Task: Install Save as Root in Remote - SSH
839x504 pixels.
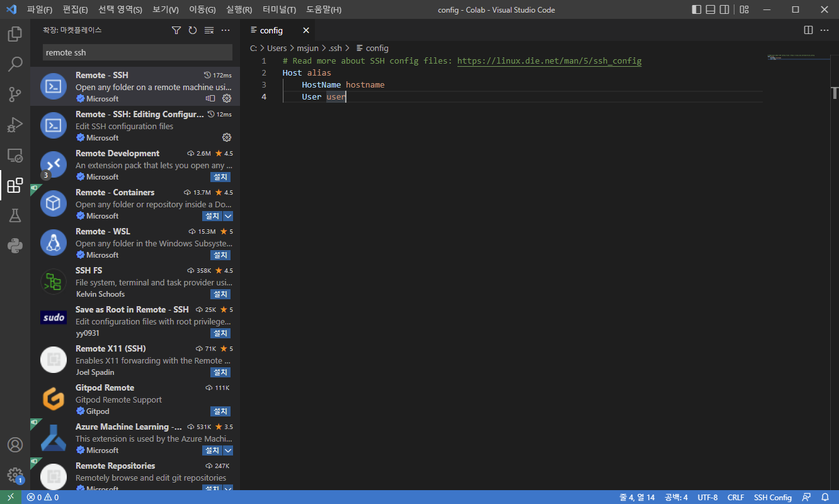Action: pos(220,333)
